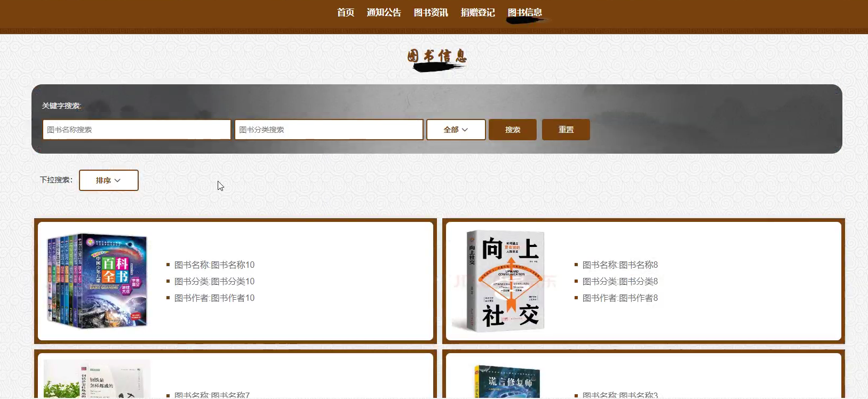The height and width of the screenshot is (399, 868).
Task: Click the 关键字搜索 label
Action: point(62,106)
